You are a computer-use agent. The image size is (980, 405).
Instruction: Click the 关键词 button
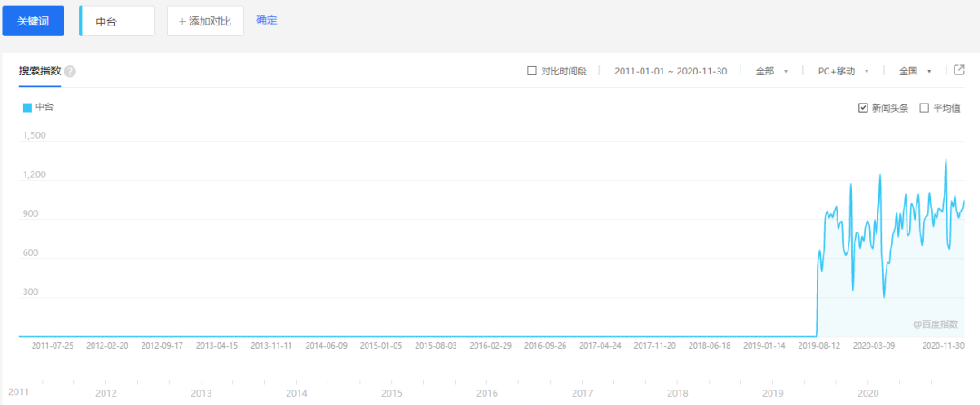pos(34,21)
